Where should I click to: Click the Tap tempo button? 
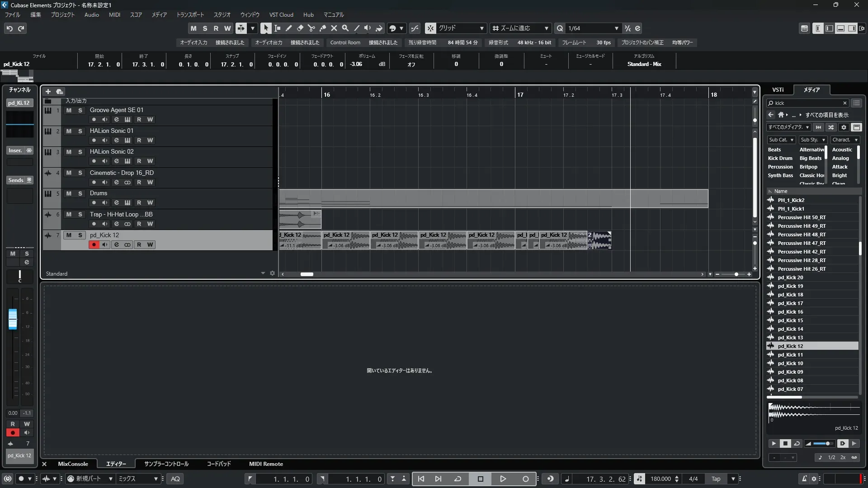point(716,479)
